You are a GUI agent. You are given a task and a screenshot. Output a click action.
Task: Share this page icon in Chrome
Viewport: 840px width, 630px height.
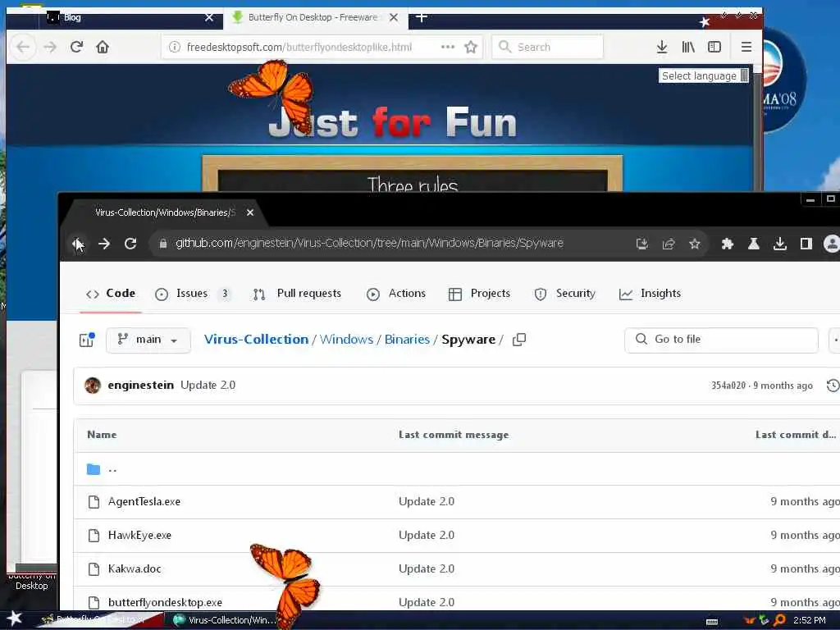point(669,244)
